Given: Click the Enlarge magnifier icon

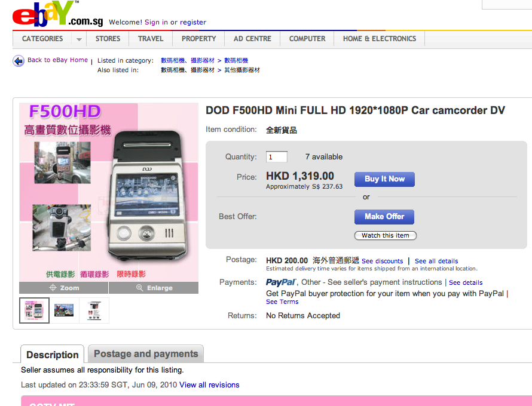Looking at the screenshot, I should pyautogui.click(x=139, y=288).
